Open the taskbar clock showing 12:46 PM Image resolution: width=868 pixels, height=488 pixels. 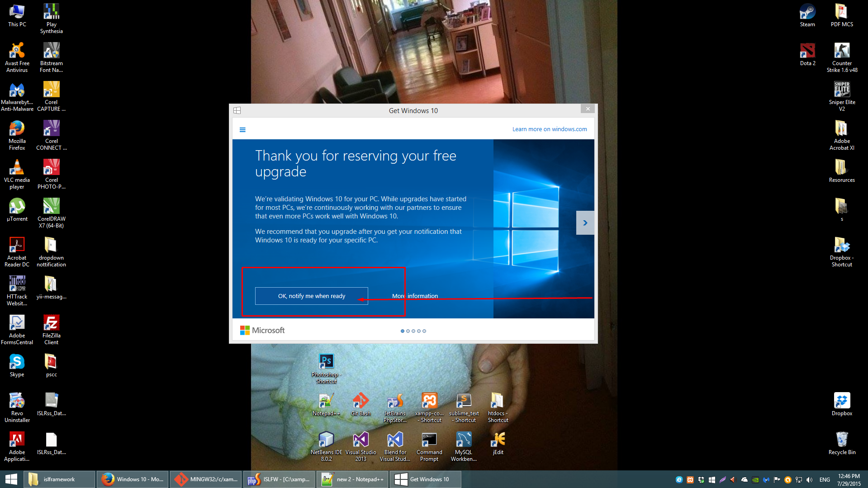(849, 479)
